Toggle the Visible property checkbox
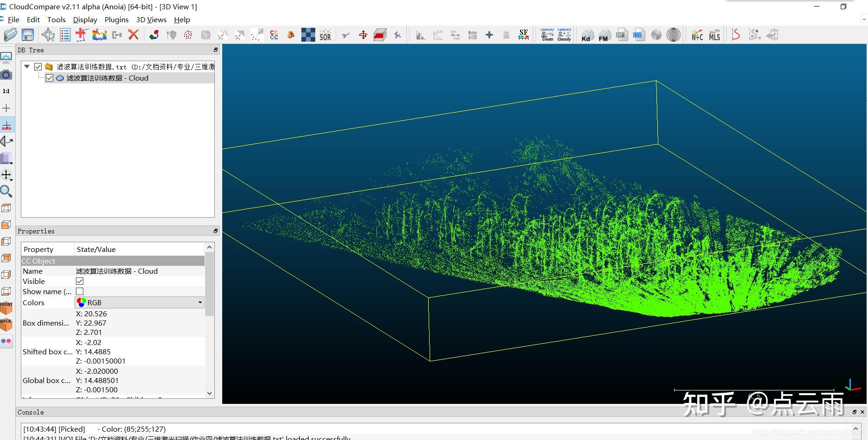Viewport: 868px width, 440px height. pos(80,281)
